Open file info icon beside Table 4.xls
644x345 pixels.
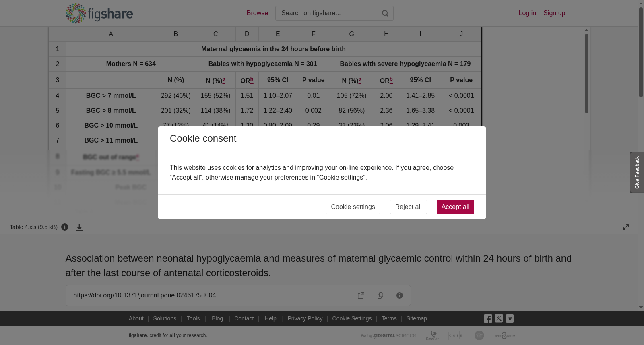65,227
